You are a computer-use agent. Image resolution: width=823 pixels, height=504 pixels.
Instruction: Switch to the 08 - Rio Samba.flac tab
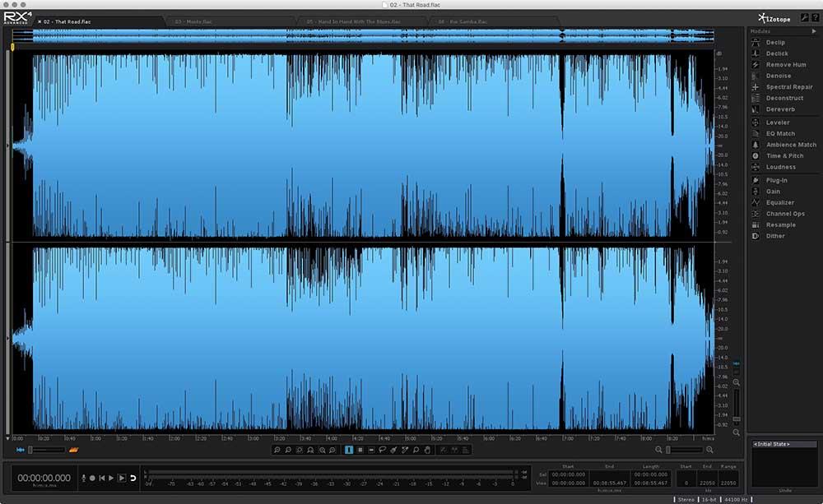click(x=463, y=22)
